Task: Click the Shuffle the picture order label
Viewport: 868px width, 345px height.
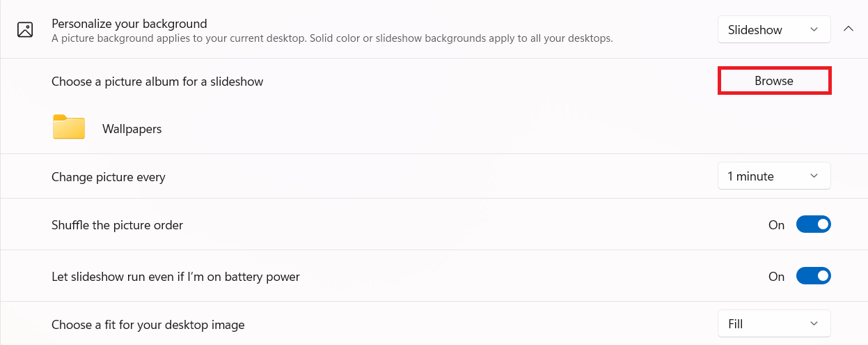Action: tap(117, 225)
